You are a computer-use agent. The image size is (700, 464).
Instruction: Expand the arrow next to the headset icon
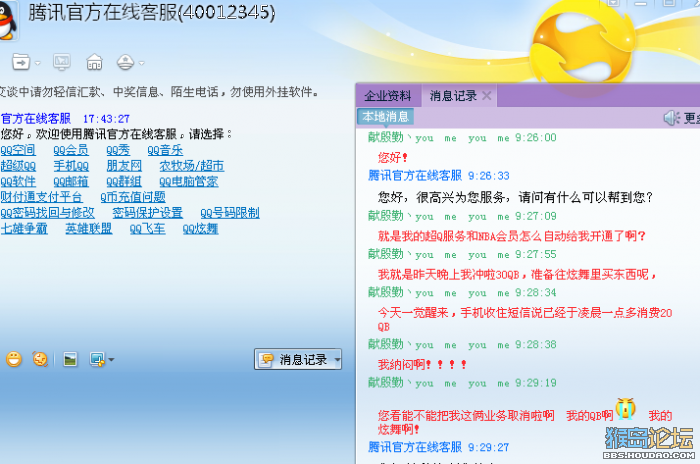coord(142,63)
